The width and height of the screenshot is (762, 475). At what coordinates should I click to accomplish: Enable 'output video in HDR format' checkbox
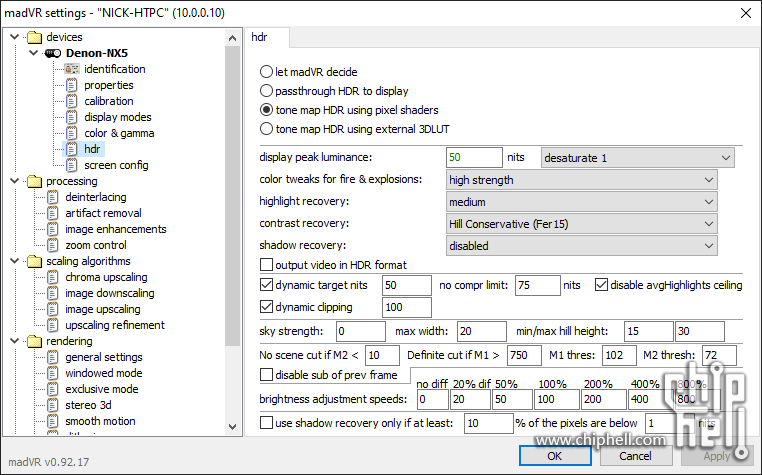(x=266, y=265)
